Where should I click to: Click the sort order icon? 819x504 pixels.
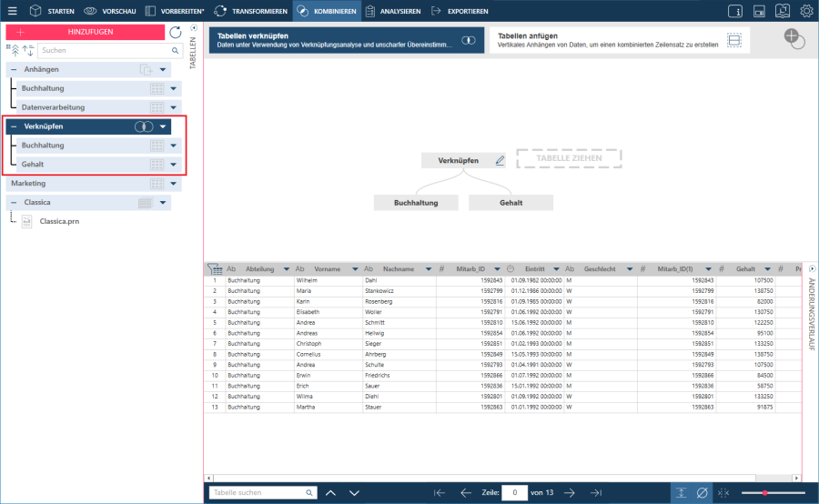point(28,50)
